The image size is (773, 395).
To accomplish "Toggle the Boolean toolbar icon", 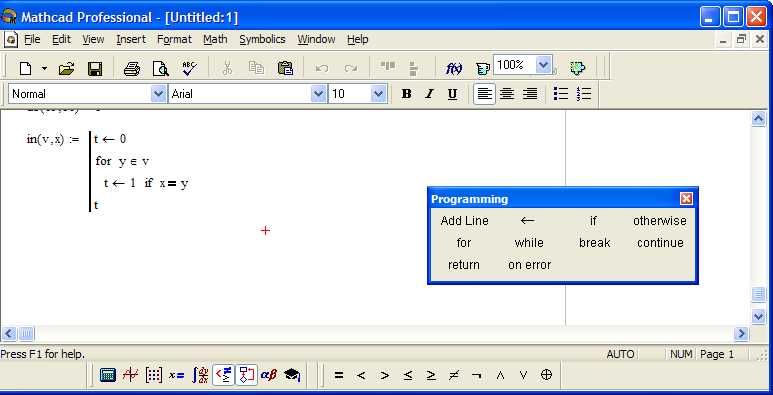I will click(223, 375).
